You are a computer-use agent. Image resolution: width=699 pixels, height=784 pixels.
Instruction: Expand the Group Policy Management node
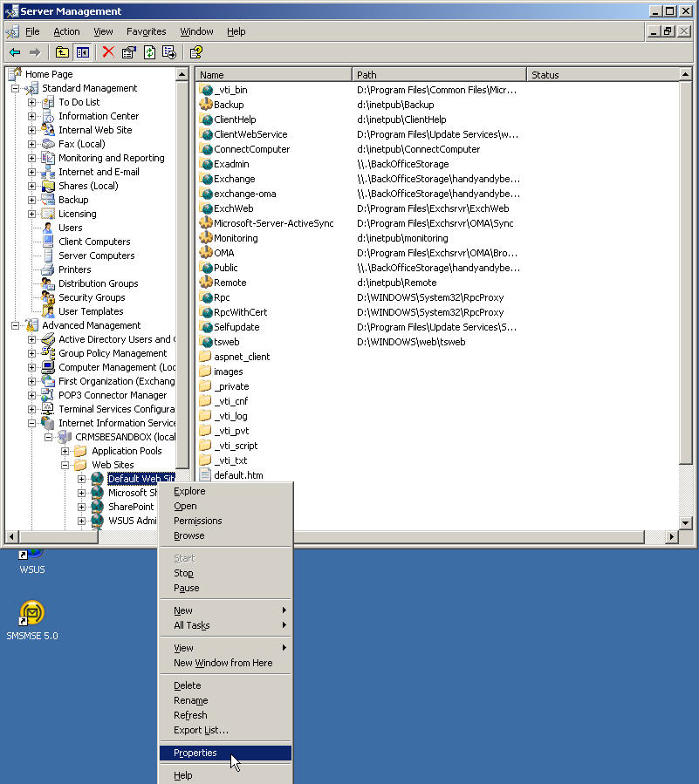point(32,353)
